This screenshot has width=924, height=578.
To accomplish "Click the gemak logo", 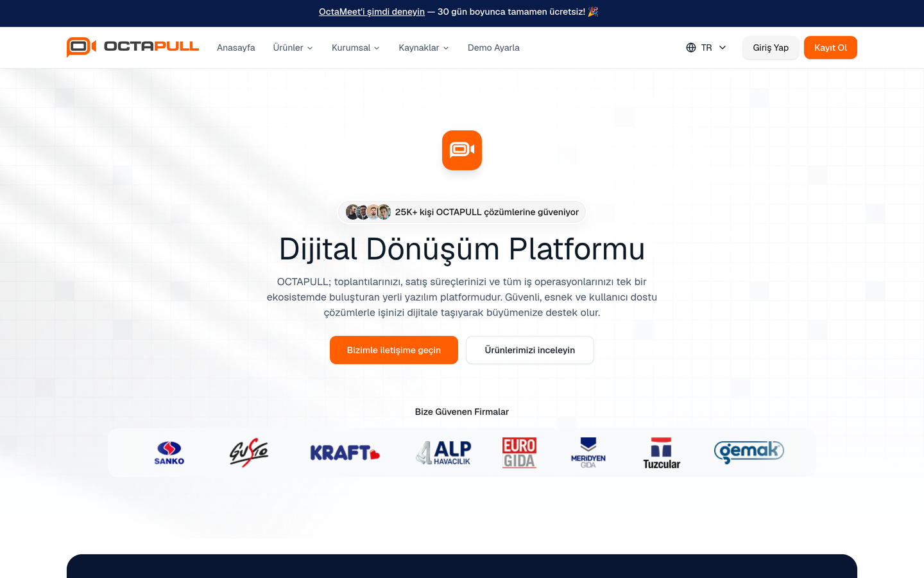I will coord(749,452).
